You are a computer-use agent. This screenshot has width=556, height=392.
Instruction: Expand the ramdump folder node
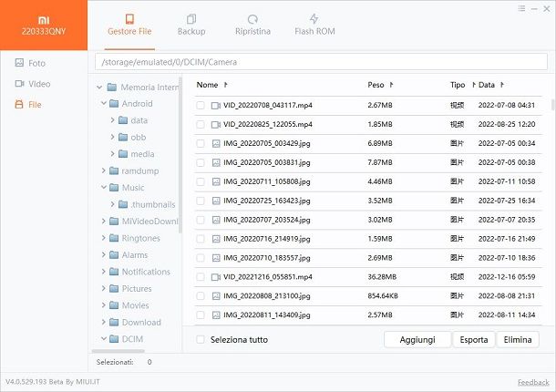(x=104, y=170)
